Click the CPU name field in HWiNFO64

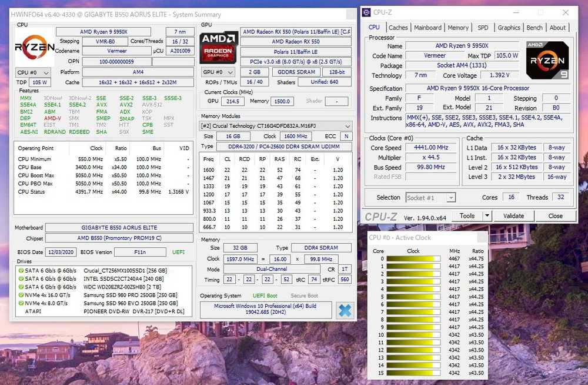(x=103, y=32)
